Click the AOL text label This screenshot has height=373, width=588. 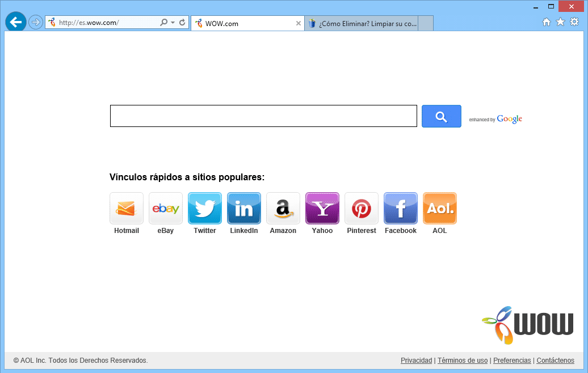[440, 231]
